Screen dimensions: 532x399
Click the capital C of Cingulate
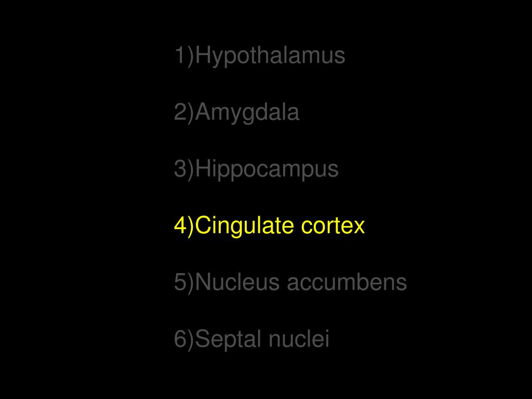click(x=204, y=225)
